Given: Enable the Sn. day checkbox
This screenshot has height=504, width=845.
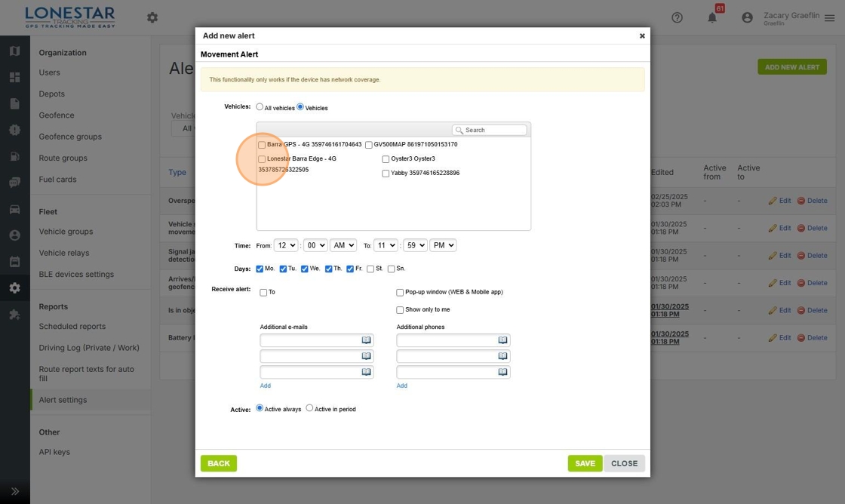Looking at the screenshot, I should pos(392,269).
